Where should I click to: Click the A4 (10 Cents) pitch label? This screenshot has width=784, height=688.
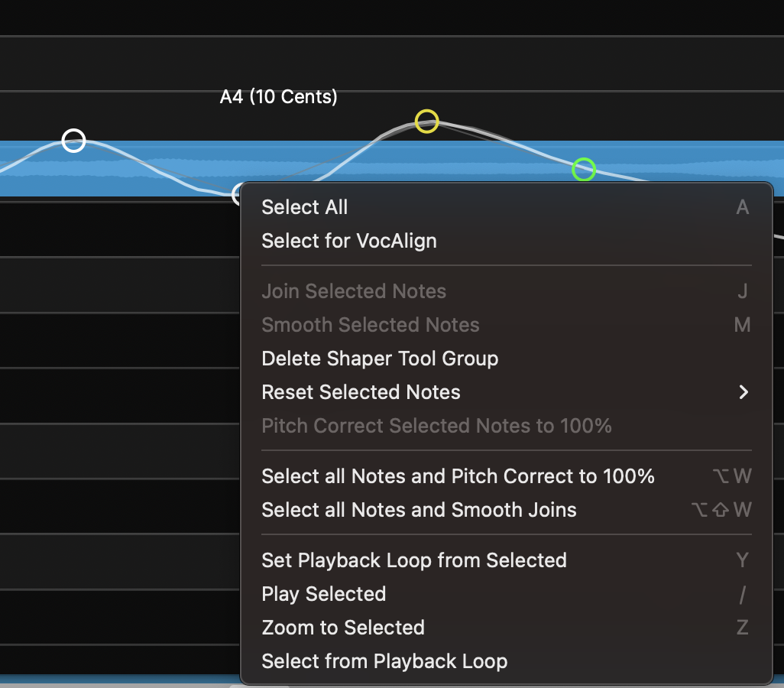point(278,97)
